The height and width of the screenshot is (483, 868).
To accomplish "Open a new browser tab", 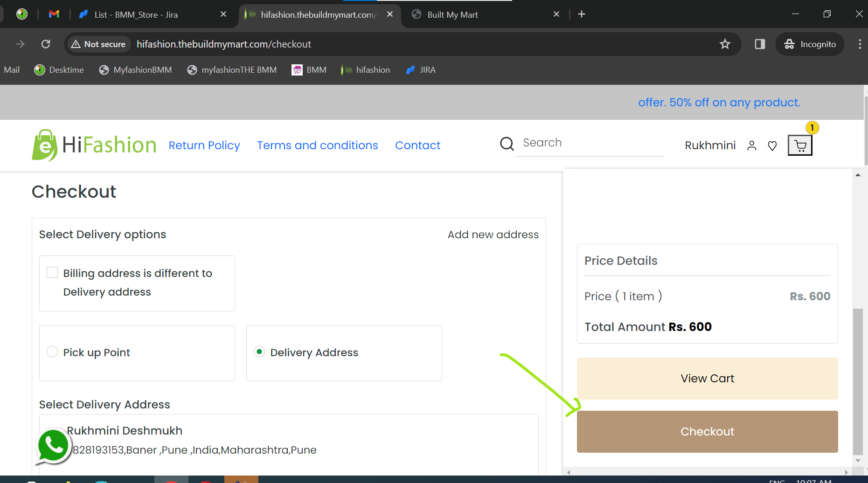I will coord(582,14).
